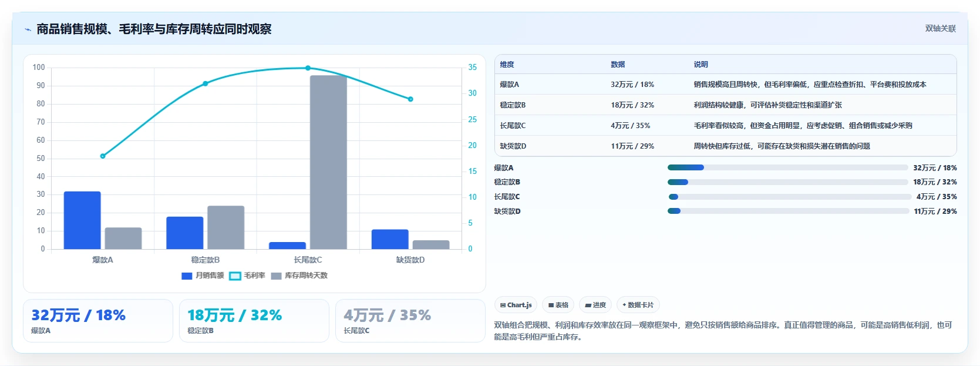
Task: Click the 长尾款C tall gray inventory bar
Action: (x=328, y=162)
